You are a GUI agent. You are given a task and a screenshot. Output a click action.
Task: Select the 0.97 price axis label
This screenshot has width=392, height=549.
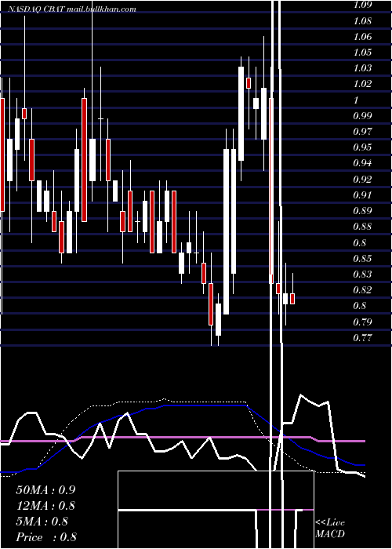[362, 132]
